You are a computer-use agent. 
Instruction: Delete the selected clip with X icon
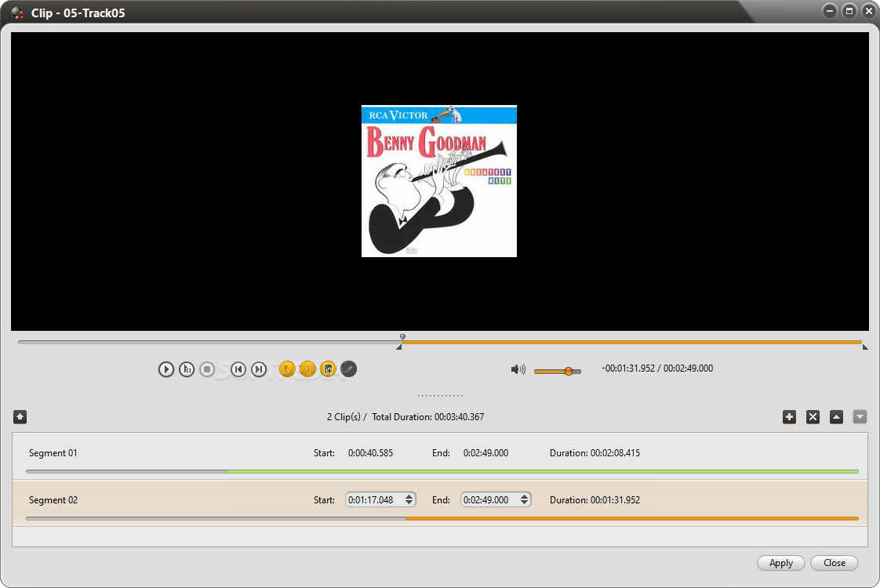813,417
